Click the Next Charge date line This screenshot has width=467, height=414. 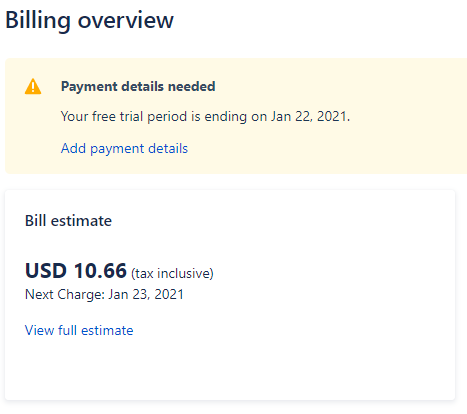pos(104,294)
